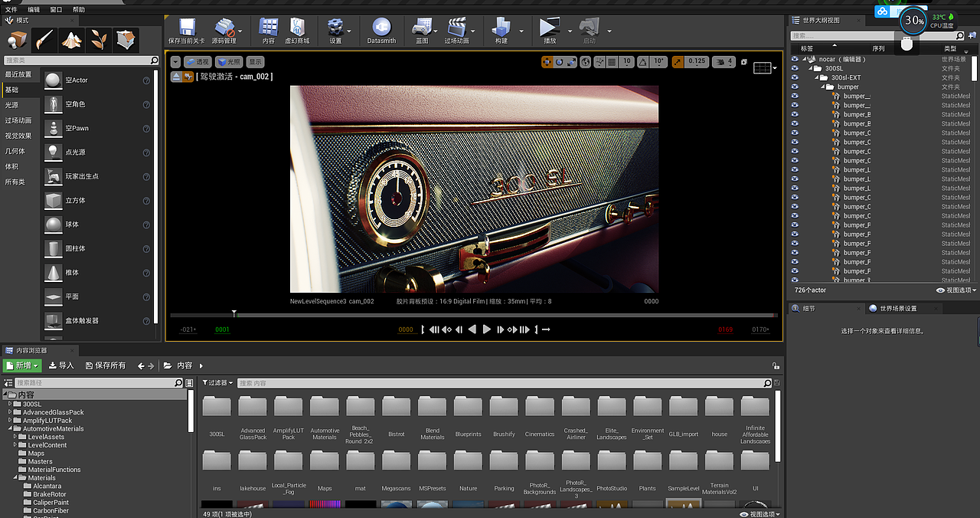Expand the 300SL folder in content tree
Viewport: 980px width, 518px height.
(10, 404)
